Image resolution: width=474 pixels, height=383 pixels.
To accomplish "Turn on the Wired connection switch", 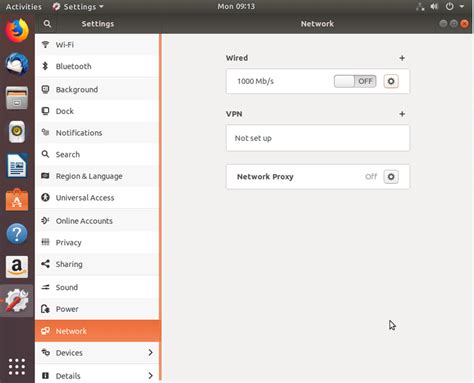I will pos(355,81).
